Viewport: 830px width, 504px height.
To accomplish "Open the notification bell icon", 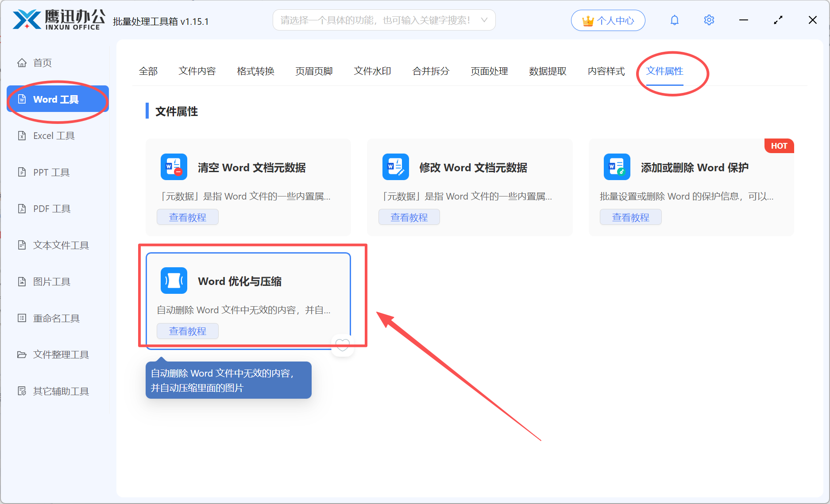I will tap(674, 20).
